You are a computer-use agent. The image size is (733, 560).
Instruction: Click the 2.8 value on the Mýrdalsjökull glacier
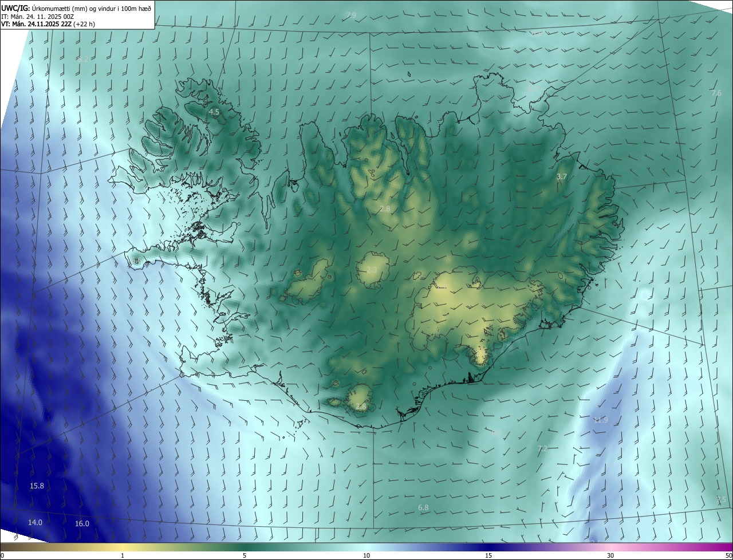tap(361, 407)
